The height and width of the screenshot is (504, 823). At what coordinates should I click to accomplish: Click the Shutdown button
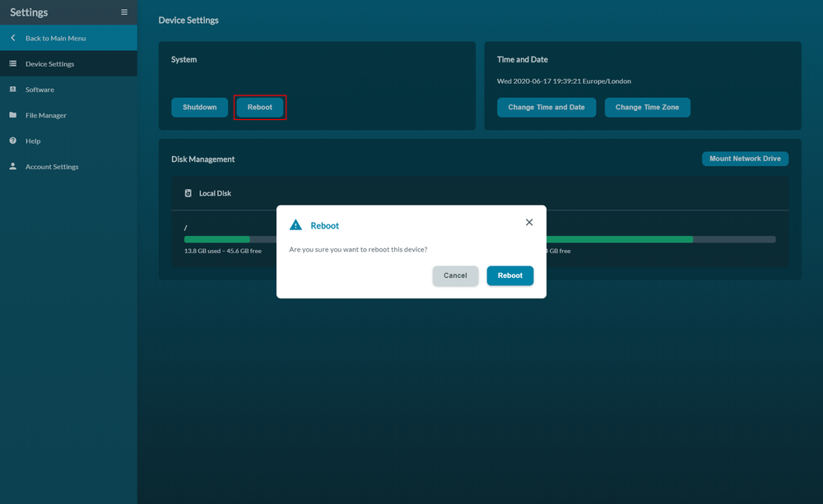[199, 107]
